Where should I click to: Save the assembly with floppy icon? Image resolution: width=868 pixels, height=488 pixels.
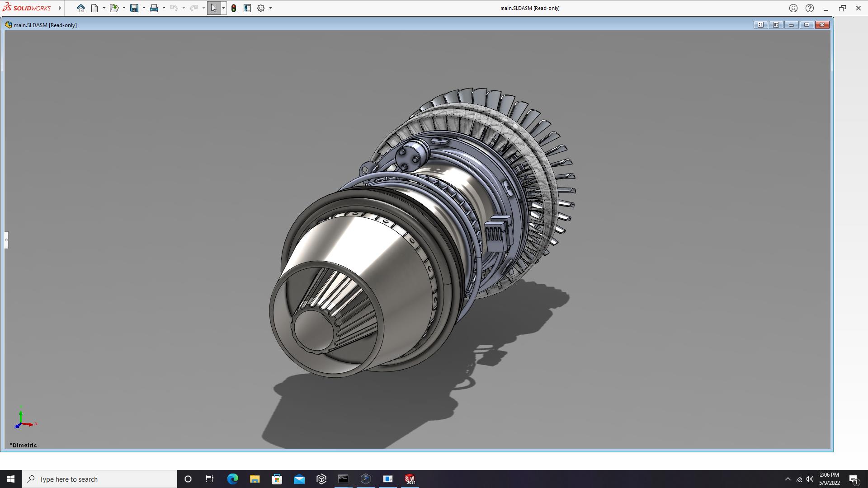(x=134, y=8)
